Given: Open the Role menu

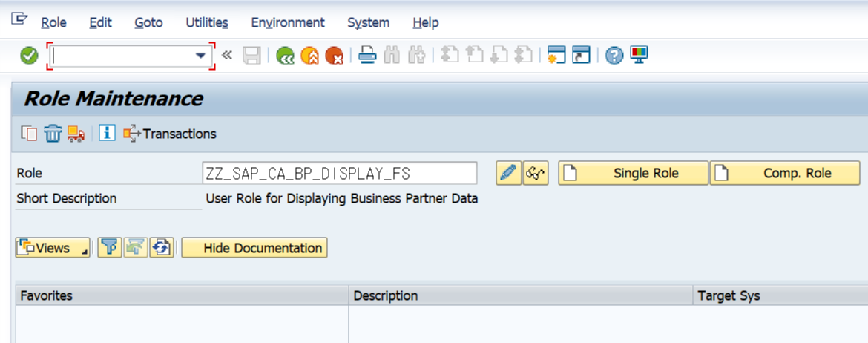Looking at the screenshot, I should point(53,23).
